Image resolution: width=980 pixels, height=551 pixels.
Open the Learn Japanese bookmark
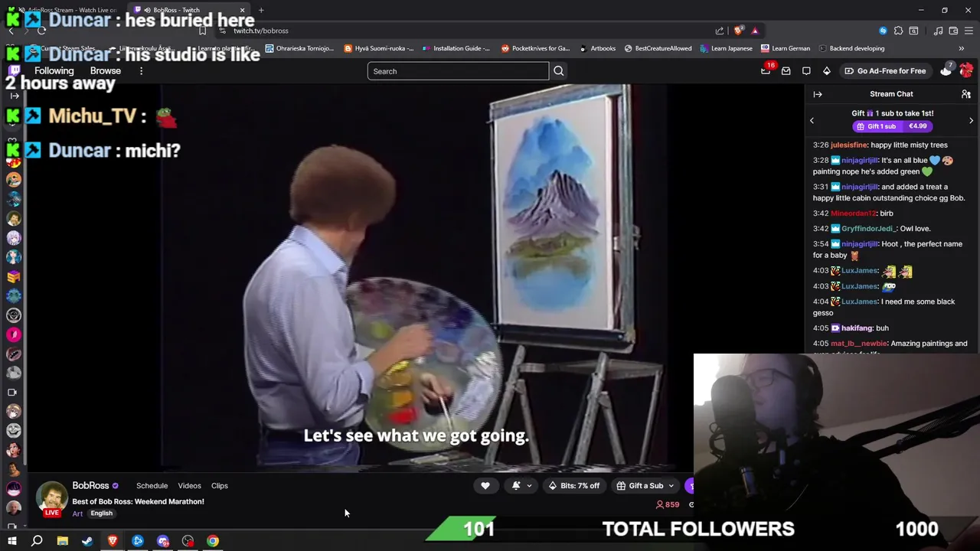pyautogui.click(x=726, y=48)
